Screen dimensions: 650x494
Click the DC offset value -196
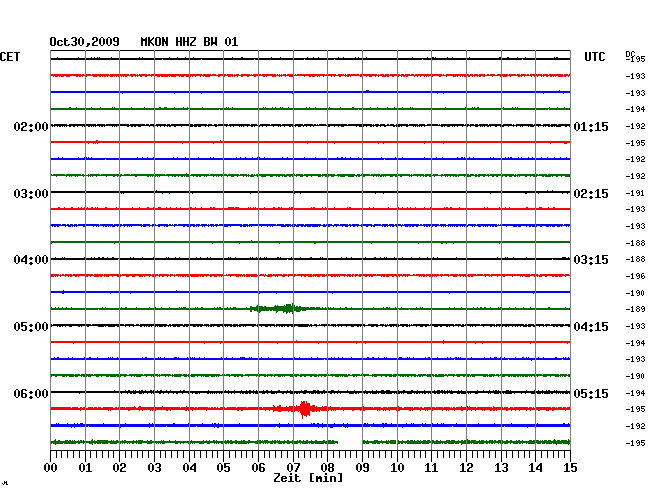tap(635, 276)
